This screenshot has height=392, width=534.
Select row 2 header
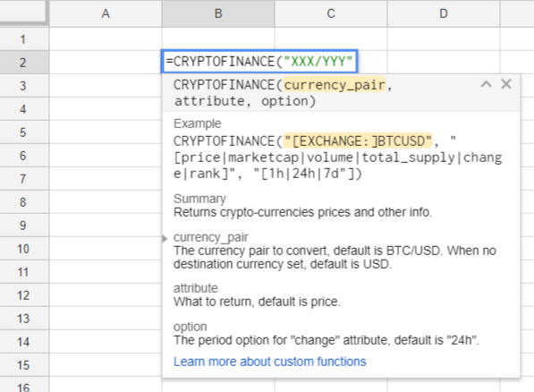tap(24, 63)
